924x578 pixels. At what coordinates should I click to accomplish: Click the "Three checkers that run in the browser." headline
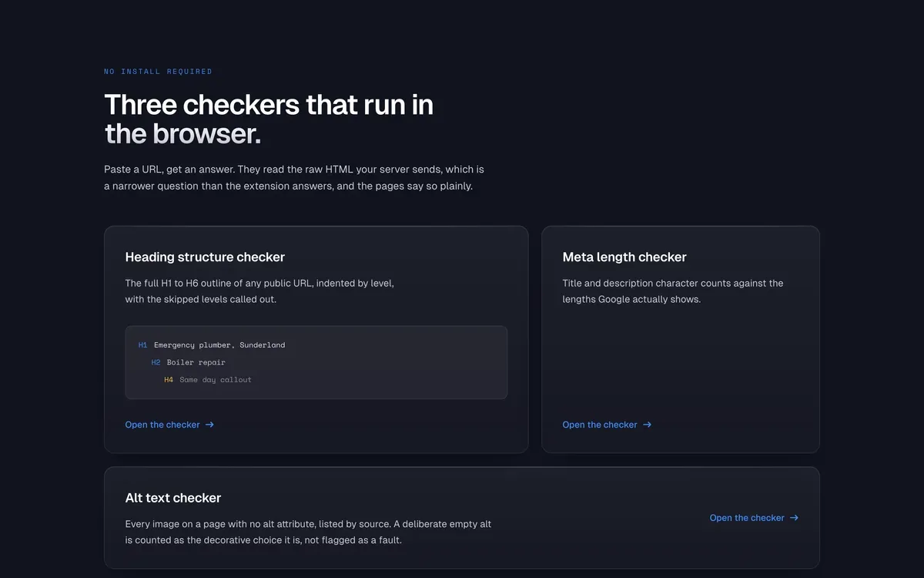[x=269, y=119]
